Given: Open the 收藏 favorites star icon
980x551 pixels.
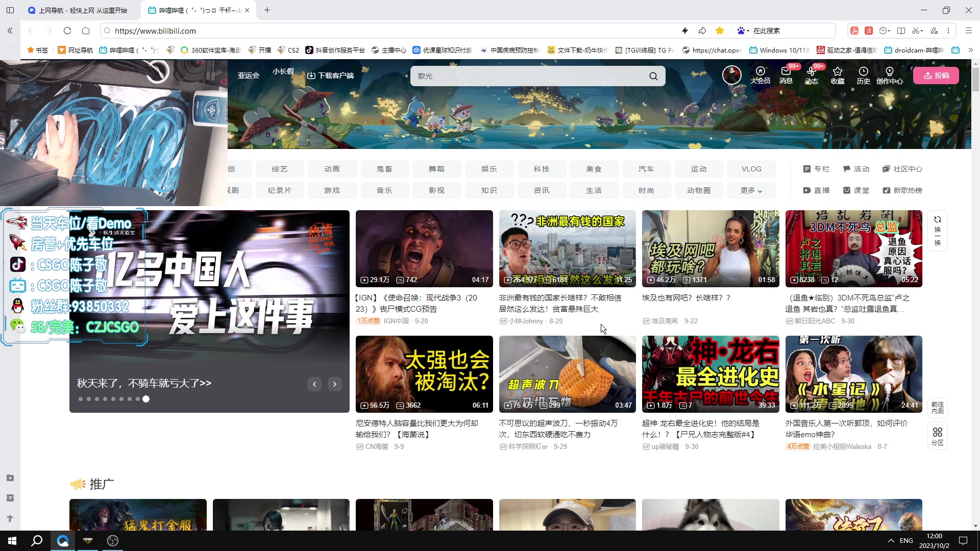Looking at the screenshot, I should (x=837, y=72).
